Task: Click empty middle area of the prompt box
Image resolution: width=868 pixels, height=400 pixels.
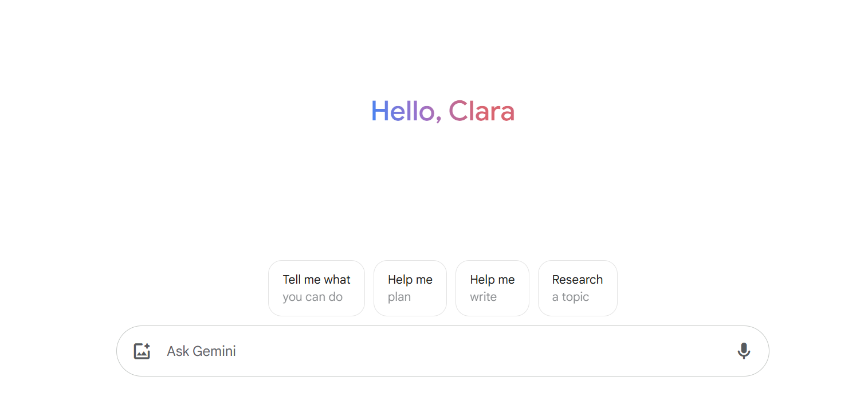Action: click(458, 351)
